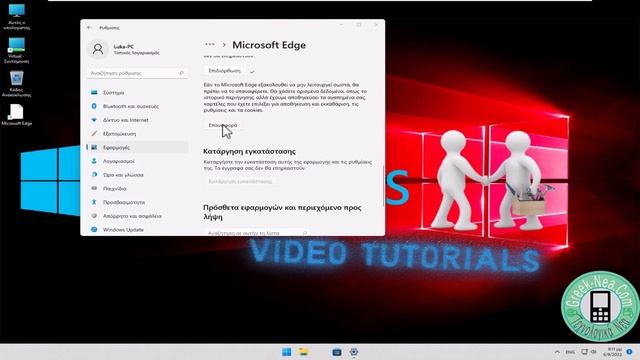Open Ώρα και γλώσσα settings
This screenshot has width=640, height=360.
137,175
